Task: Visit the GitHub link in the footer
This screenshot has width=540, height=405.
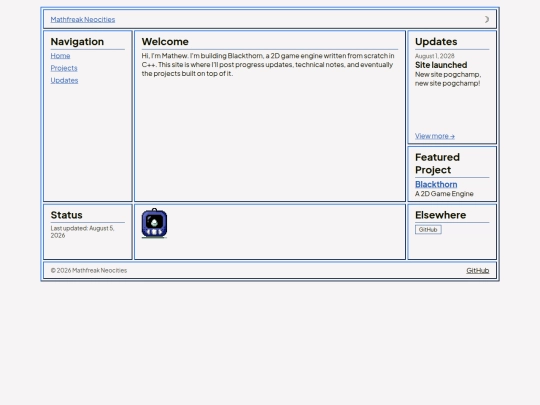Action: pyautogui.click(x=478, y=271)
